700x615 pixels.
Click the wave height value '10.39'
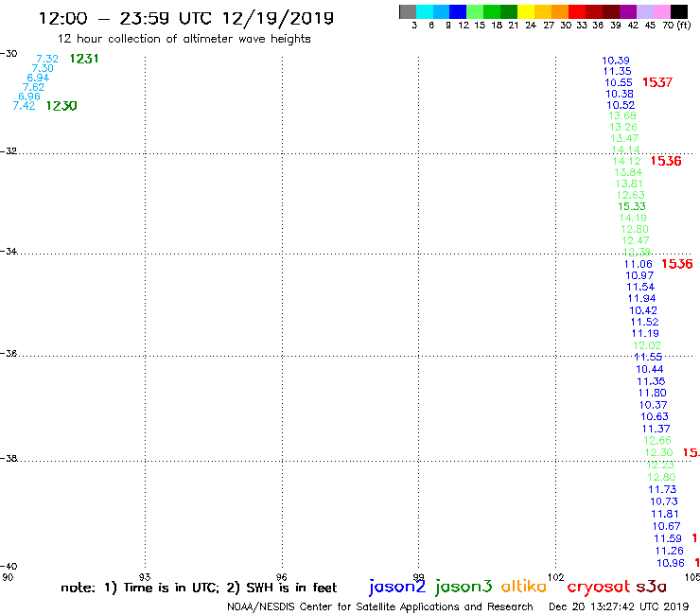click(x=616, y=61)
